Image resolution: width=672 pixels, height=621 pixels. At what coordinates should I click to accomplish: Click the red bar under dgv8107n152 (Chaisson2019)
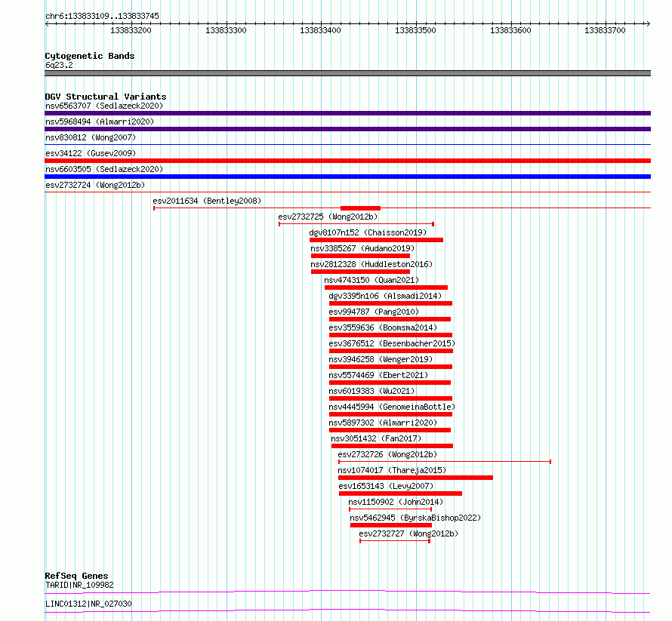[x=376, y=240]
